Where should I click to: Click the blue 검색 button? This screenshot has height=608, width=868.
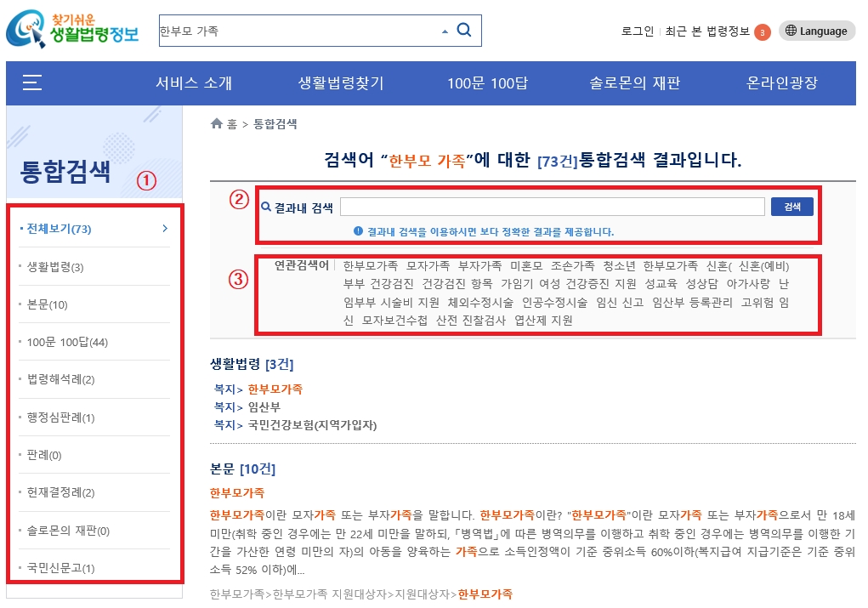point(791,207)
